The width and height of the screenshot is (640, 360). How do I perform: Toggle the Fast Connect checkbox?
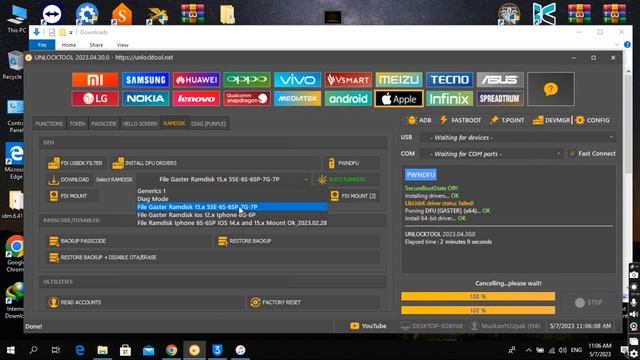(x=572, y=153)
